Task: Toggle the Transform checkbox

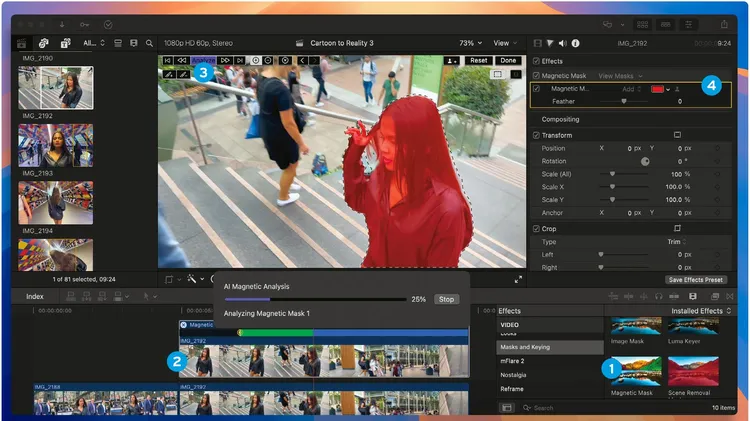Action: (537, 135)
